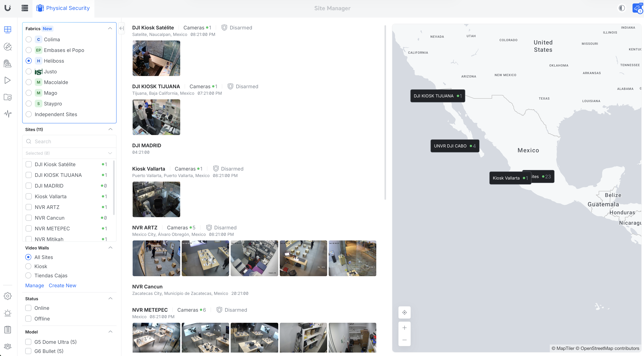Open the system log list icon
Screen dimensions: 644x356
pyautogui.click(x=8, y=329)
